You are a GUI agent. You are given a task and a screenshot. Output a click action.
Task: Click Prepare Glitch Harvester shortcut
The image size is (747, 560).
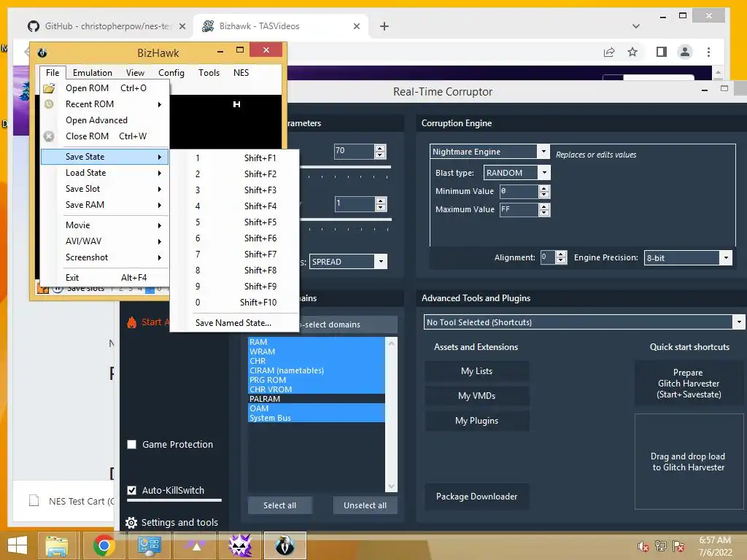(689, 384)
